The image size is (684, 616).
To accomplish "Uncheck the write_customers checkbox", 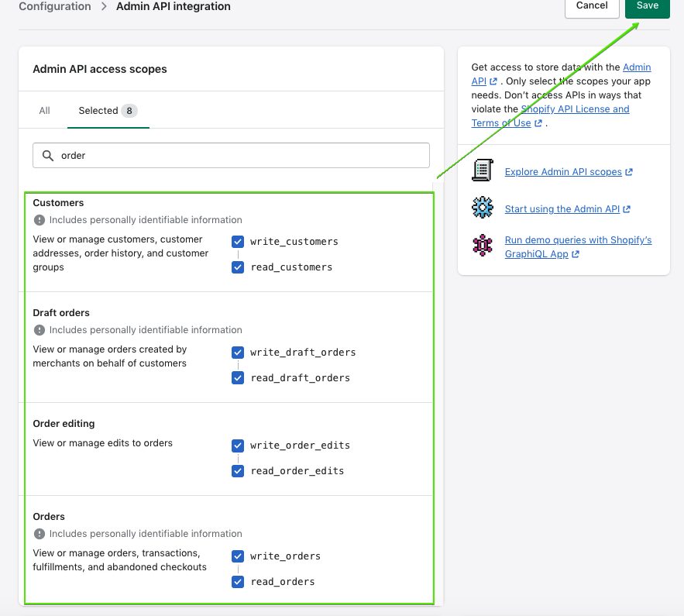I will pos(238,242).
